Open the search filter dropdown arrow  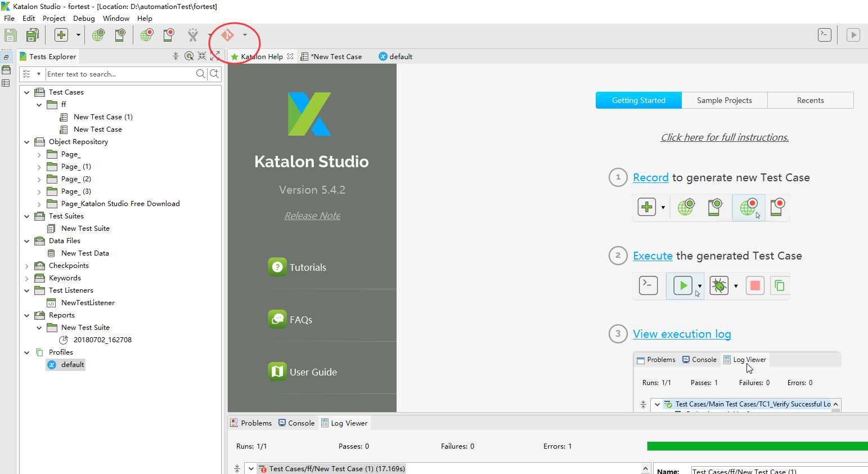click(x=39, y=74)
